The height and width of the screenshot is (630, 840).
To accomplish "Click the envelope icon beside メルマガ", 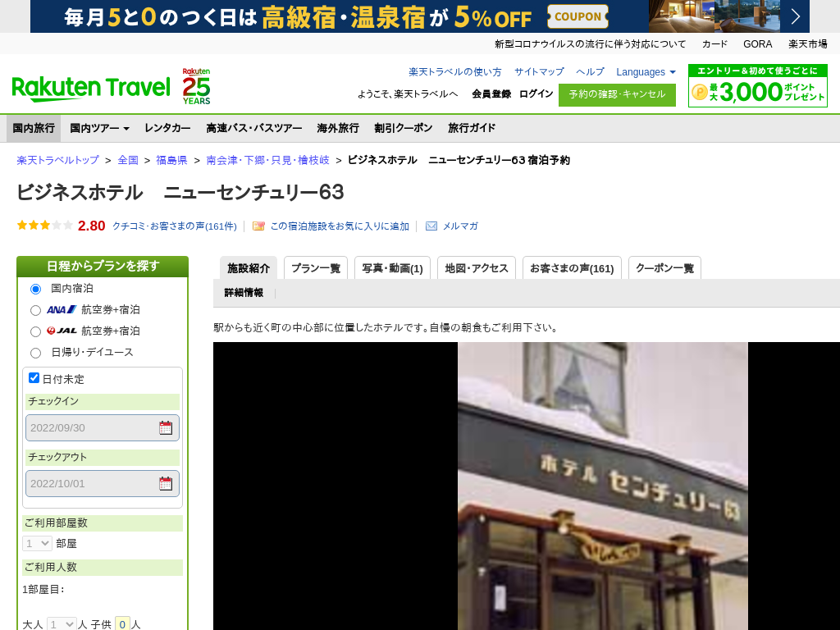I will (431, 226).
